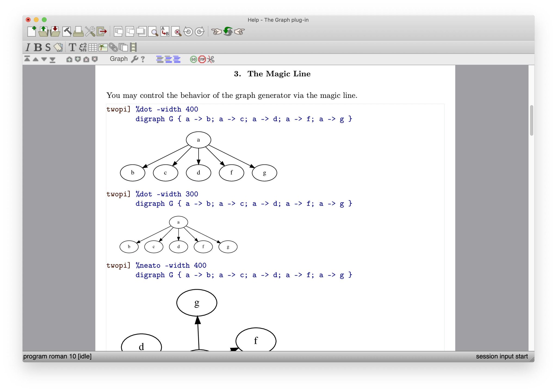
Task: Insert an image
Action: pos(103,47)
